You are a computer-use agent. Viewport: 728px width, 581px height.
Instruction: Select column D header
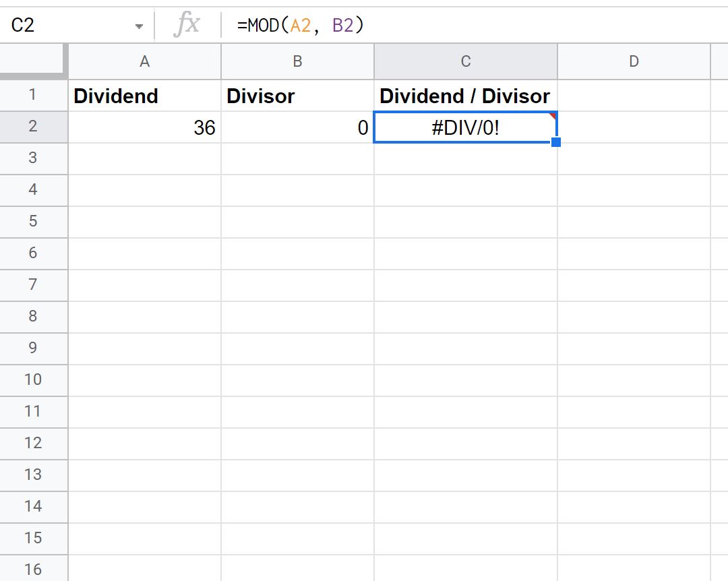pos(634,61)
